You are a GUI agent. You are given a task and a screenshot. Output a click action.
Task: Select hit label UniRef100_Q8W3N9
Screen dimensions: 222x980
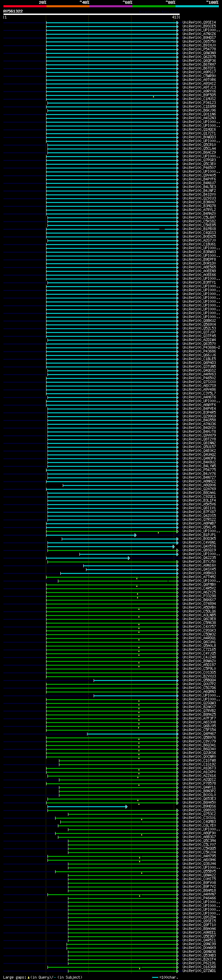click(199, 53)
